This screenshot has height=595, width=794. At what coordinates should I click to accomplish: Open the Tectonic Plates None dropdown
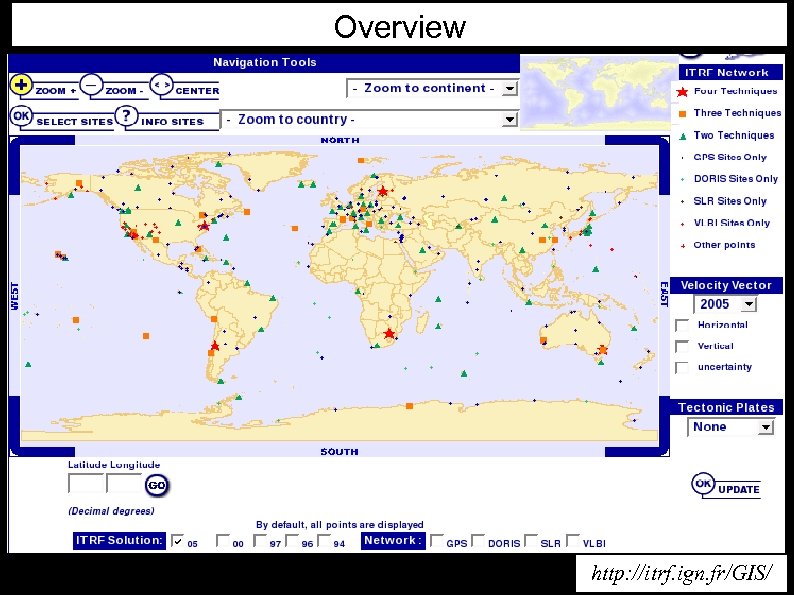[731, 427]
